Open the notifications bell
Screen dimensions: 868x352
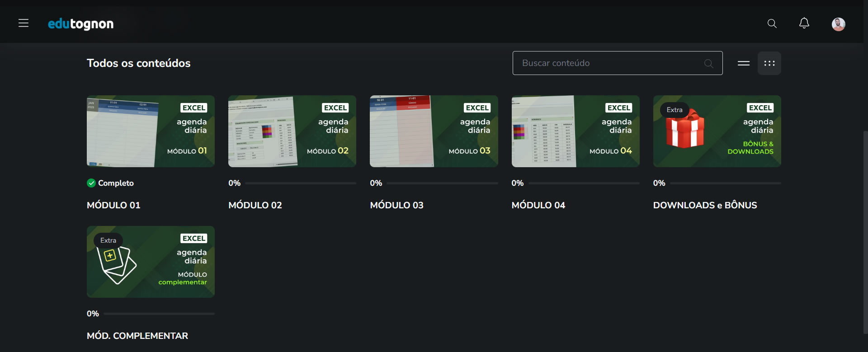[x=804, y=23]
